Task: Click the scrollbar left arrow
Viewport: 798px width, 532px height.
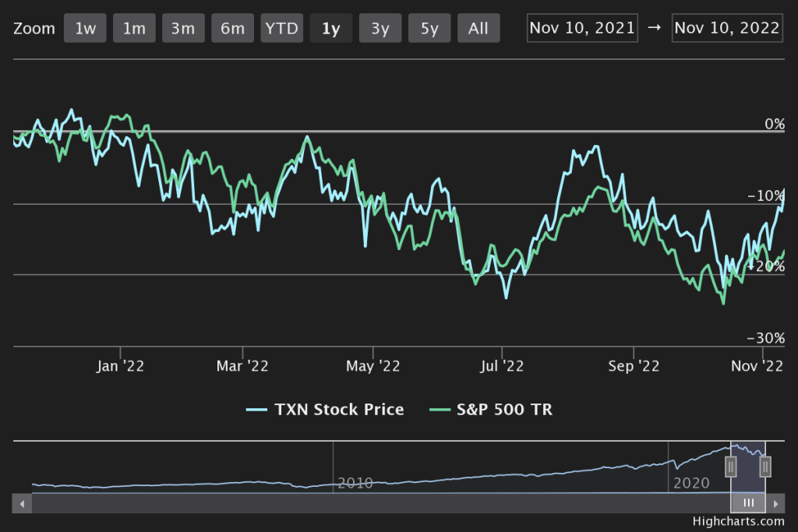Action: point(23,503)
